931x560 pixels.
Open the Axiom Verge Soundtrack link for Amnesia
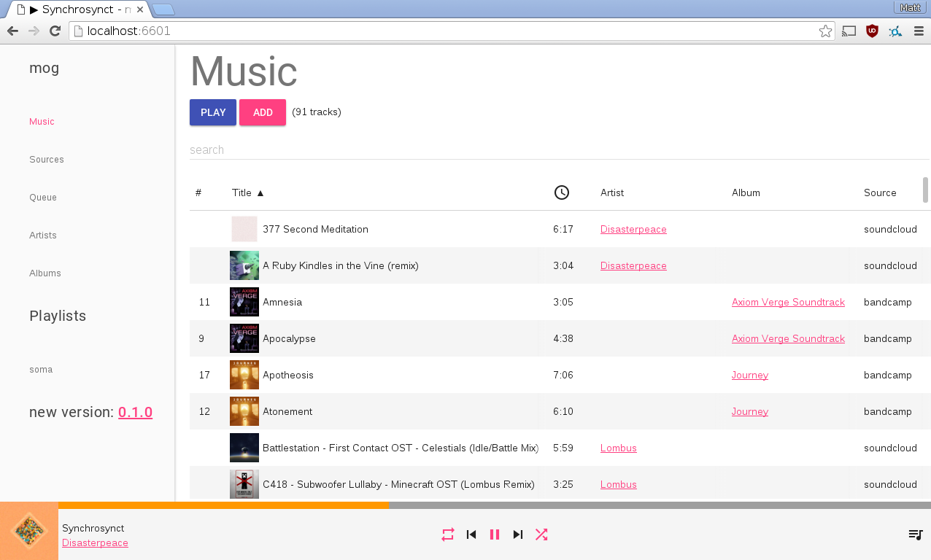pos(788,303)
